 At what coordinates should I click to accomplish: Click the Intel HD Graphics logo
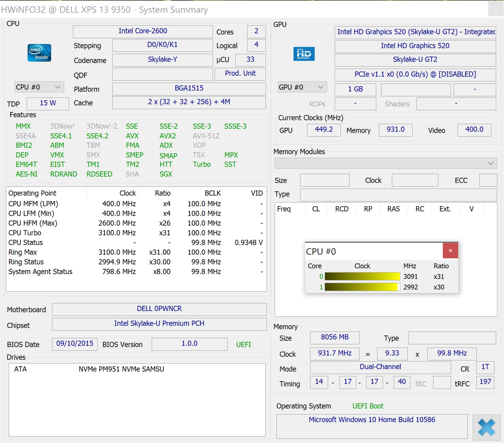[304, 54]
